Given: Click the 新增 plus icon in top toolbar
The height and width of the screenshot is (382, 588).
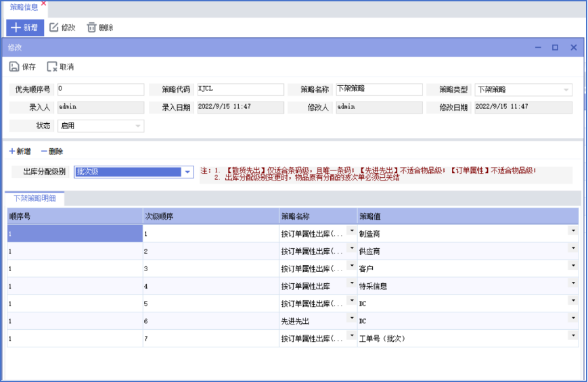Looking at the screenshot, I should pyautogui.click(x=16, y=28).
